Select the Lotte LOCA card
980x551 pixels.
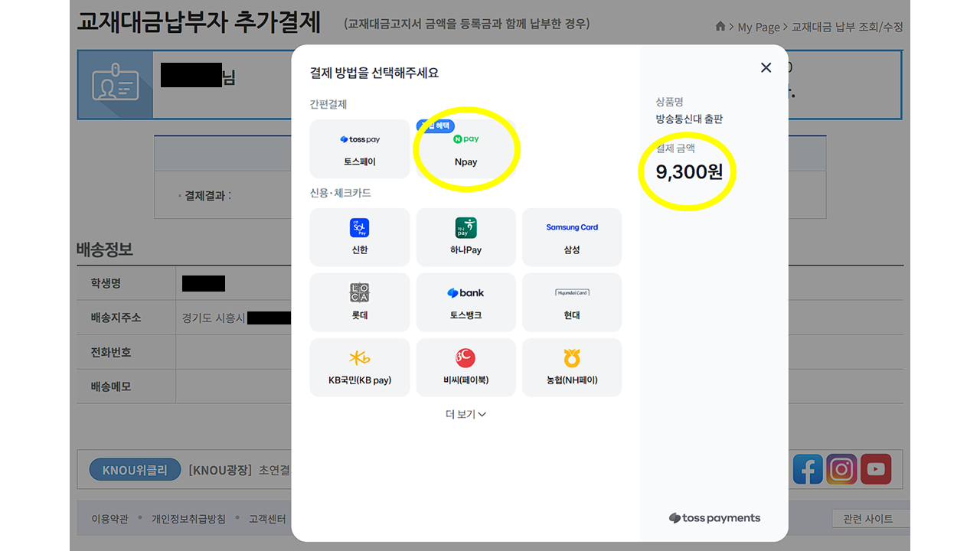point(360,302)
